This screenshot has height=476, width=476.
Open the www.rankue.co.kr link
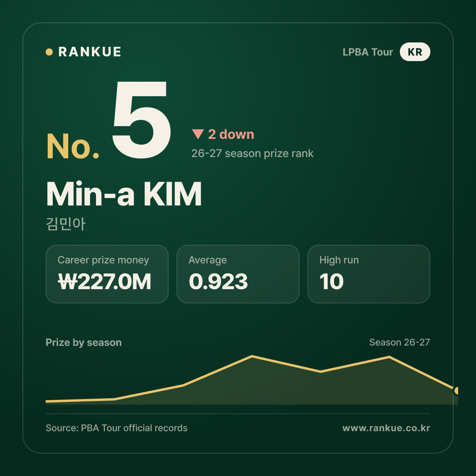tap(386, 428)
